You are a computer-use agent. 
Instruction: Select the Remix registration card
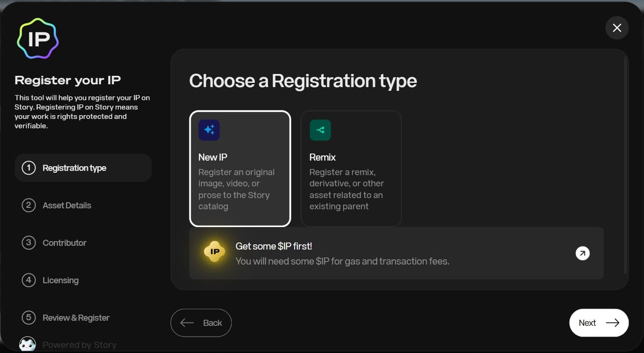pyautogui.click(x=351, y=169)
